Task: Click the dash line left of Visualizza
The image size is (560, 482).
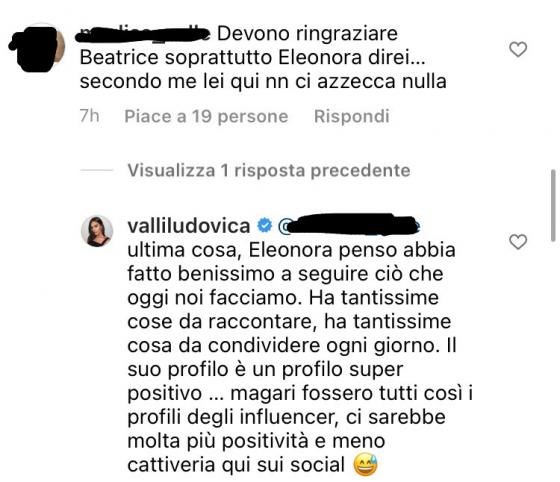Action: 97,170
